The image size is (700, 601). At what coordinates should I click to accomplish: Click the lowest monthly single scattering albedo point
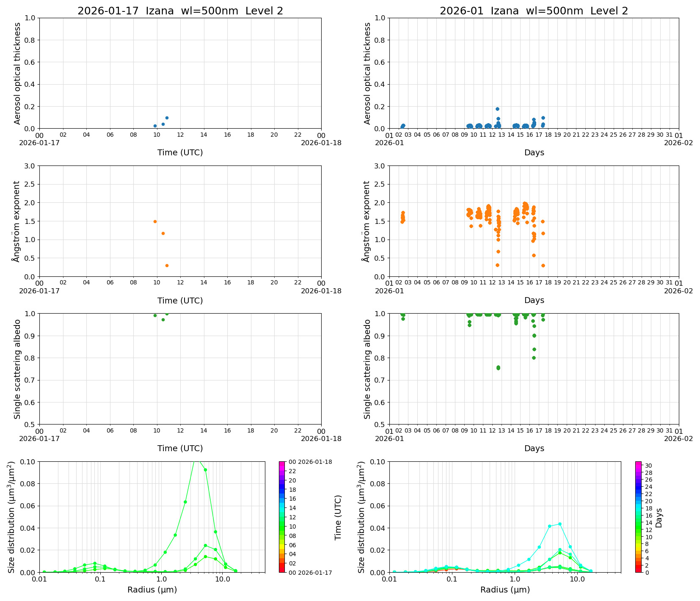498,368
